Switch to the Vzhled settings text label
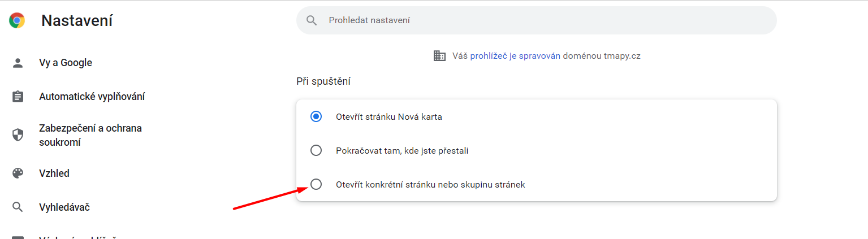 click(x=54, y=173)
